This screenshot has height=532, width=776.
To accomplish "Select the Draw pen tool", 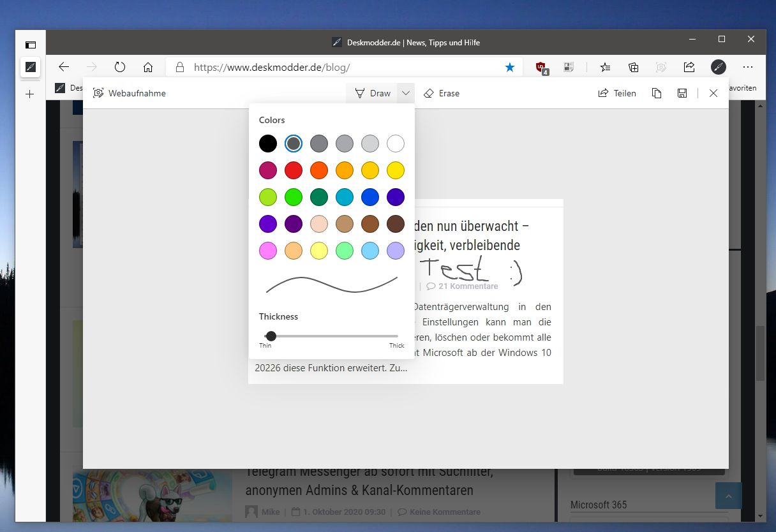I will [373, 93].
